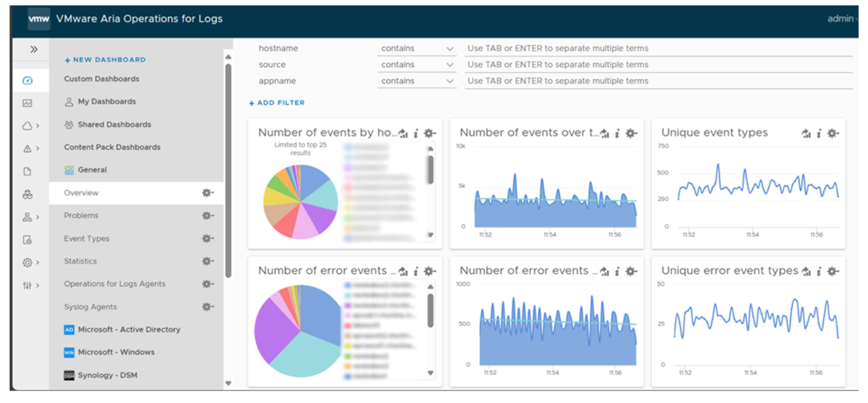Show info for the error events pie chart widget
Viewport: 868px width, 403px height.
point(415,271)
